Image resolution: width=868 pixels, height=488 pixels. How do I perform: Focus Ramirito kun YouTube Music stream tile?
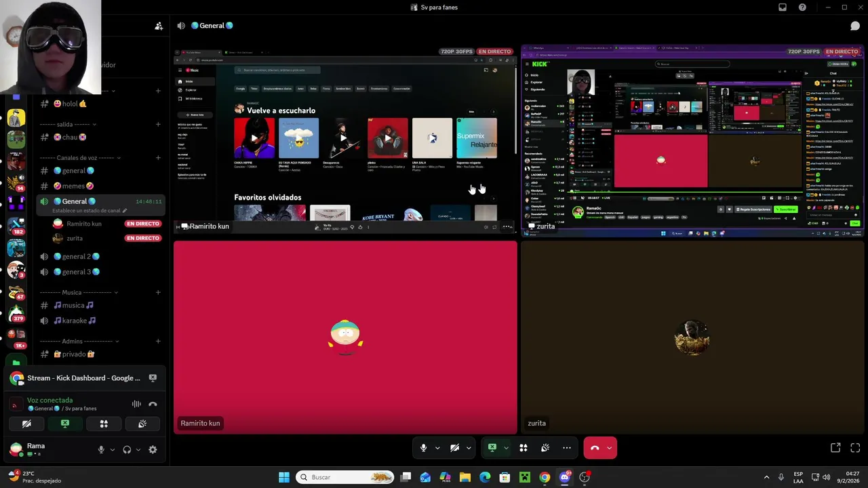pos(345,140)
